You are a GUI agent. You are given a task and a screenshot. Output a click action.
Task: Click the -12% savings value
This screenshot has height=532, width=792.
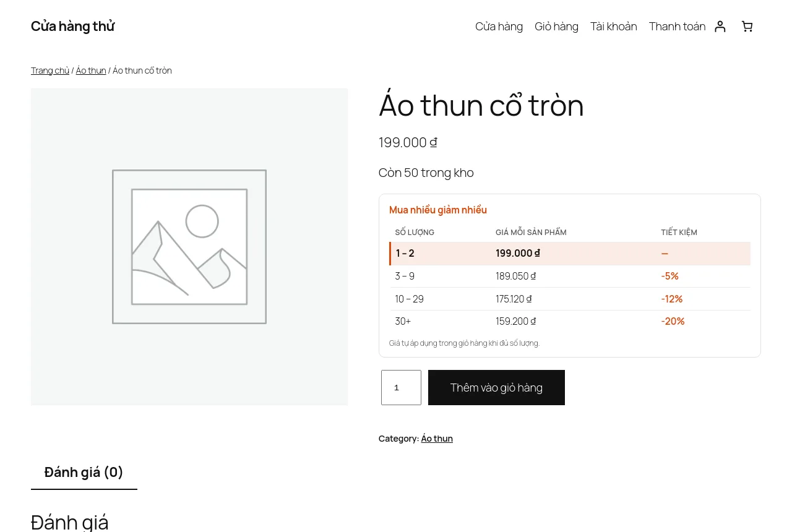(x=671, y=299)
